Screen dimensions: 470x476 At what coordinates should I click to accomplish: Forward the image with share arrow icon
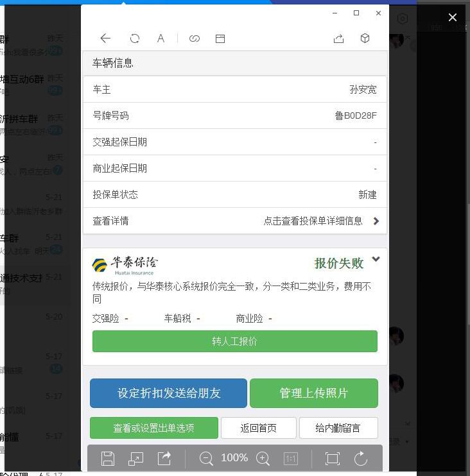click(x=164, y=459)
